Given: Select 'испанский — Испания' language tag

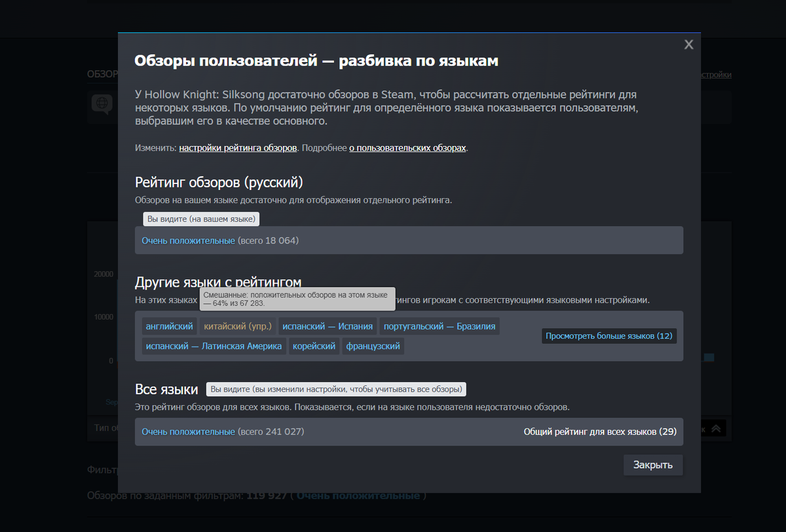Looking at the screenshot, I should [327, 326].
